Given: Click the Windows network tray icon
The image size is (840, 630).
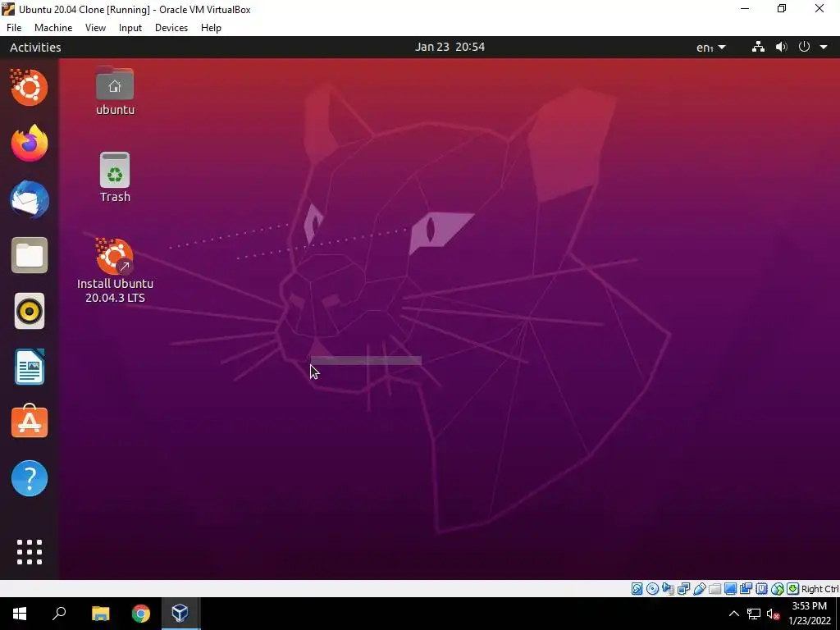Looking at the screenshot, I should pyautogui.click(x=753, y=614).
